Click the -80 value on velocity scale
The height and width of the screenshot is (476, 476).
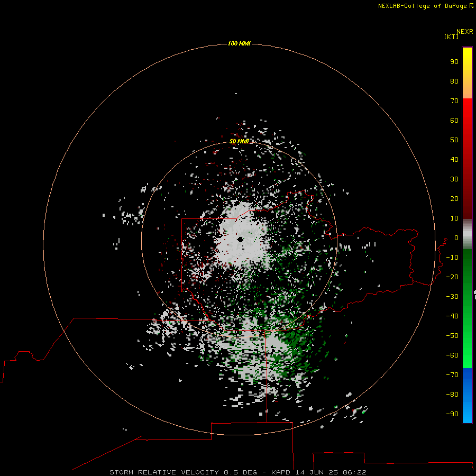(x=452, y=395)
